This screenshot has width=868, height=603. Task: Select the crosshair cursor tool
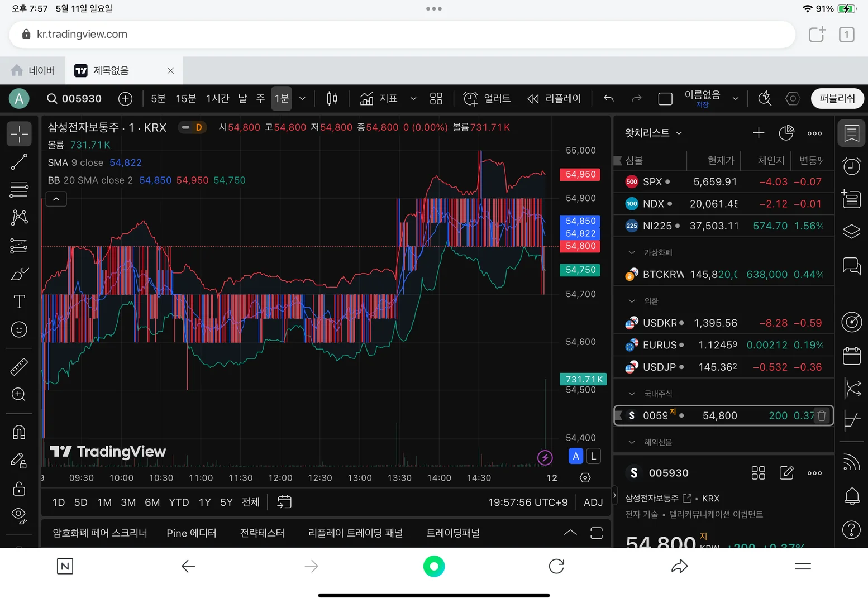coord(19,134)
